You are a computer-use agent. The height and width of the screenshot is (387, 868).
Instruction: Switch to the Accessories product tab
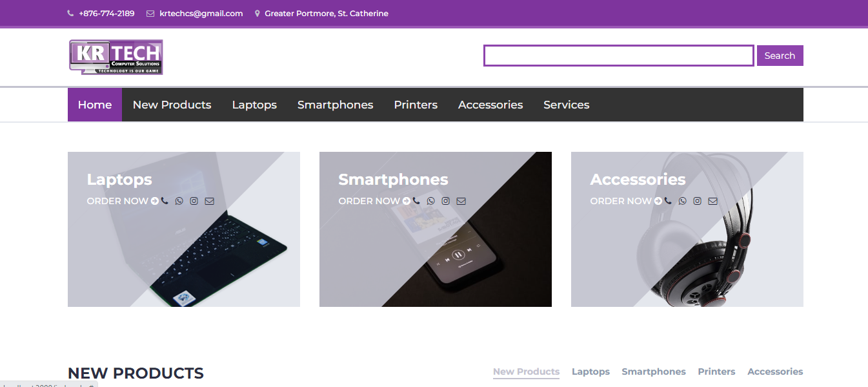pos(775,371)
